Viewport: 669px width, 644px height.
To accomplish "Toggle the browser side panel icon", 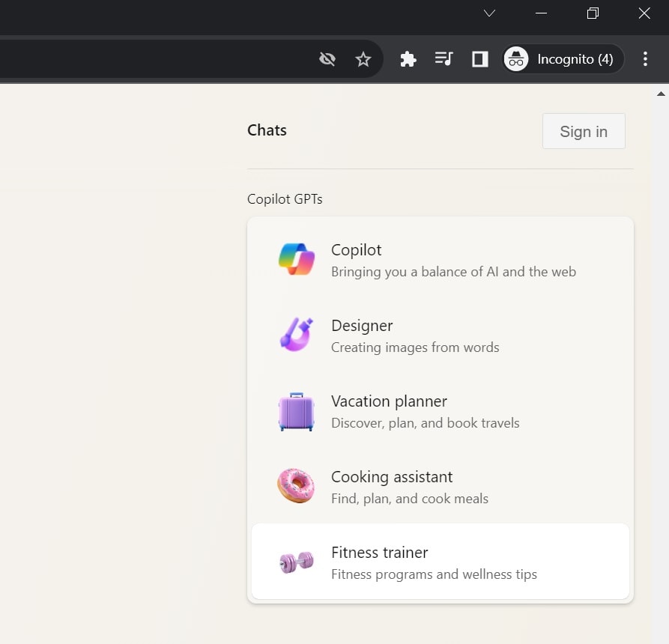I will click(480, 59).
